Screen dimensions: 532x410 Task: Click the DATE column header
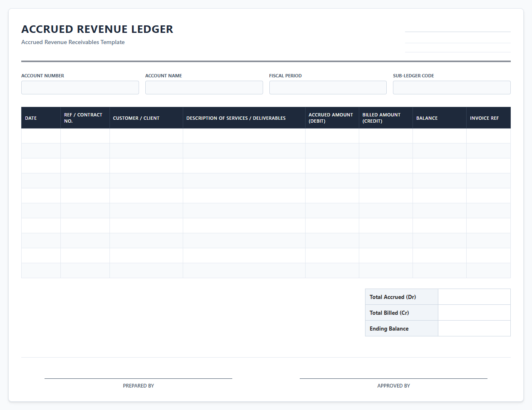[x=41, y=118]
